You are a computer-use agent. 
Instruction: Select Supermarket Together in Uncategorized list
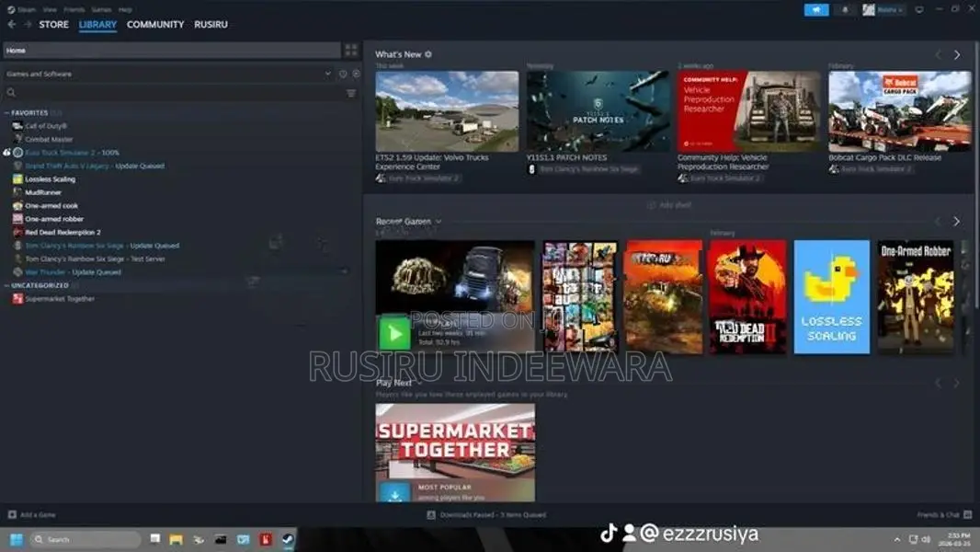click(60, 299)
